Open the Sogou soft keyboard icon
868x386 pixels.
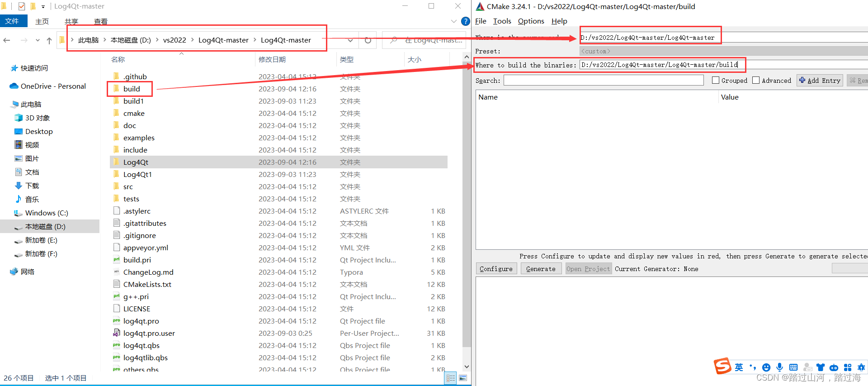coord(793,367)
